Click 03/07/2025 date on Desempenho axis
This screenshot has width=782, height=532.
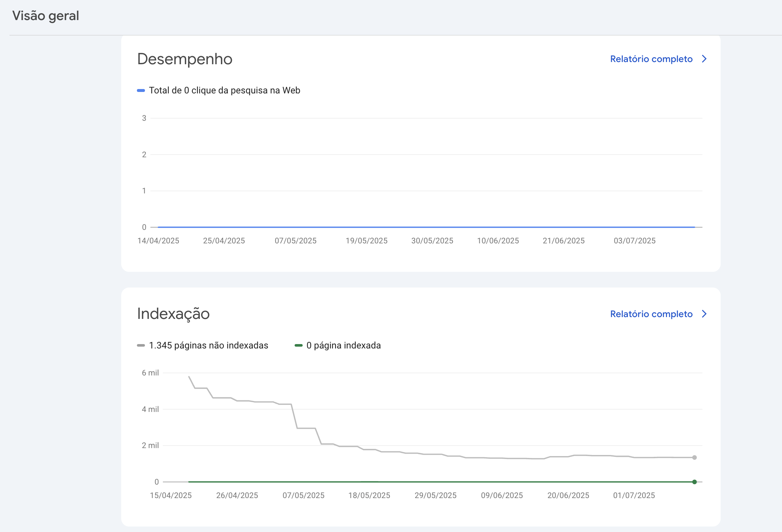[x=635, y=241]
